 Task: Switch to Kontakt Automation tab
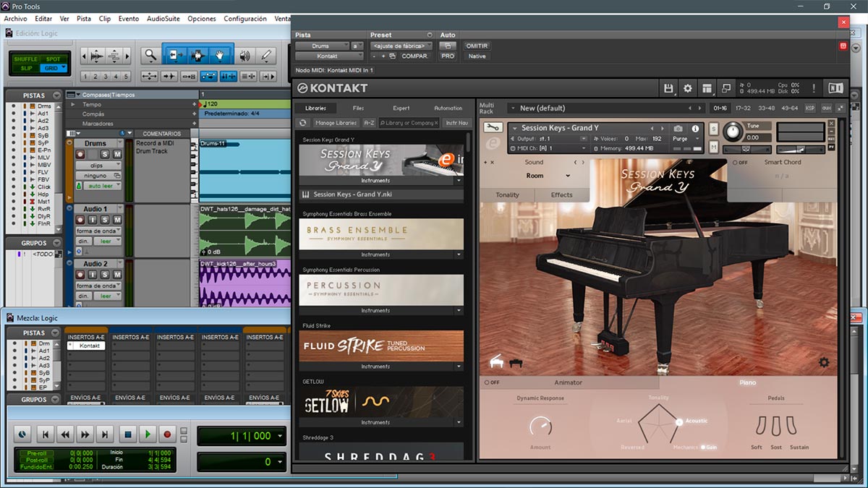coord(448,108)
